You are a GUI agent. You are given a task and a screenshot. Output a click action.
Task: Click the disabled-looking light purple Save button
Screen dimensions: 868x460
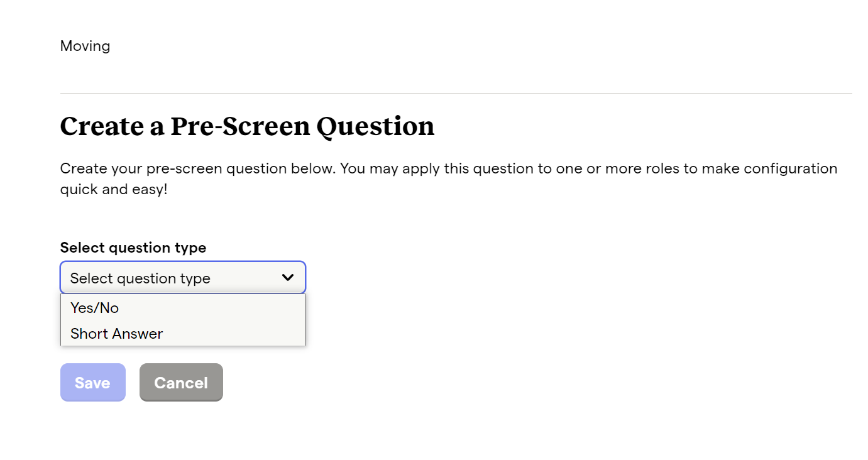pos(93,382)
